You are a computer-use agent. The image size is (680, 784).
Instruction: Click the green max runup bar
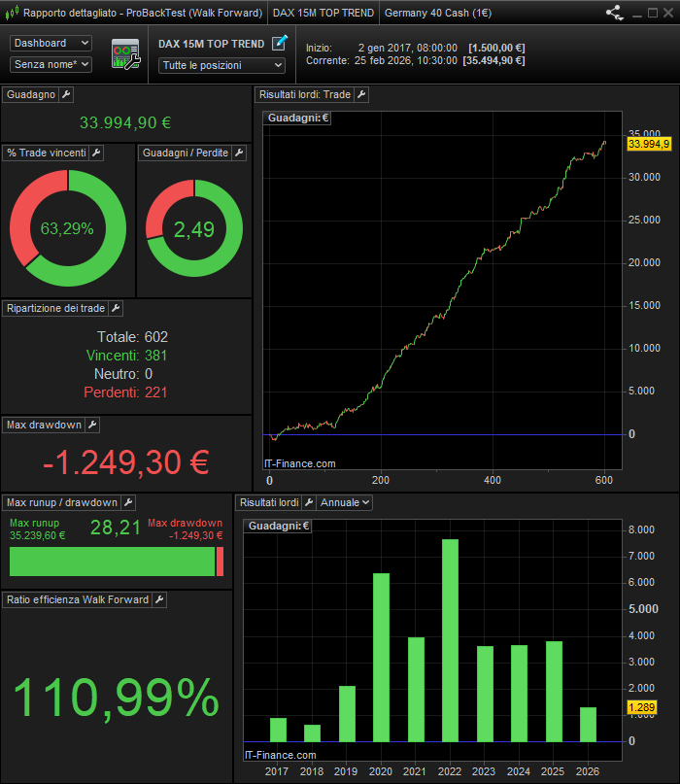112,562
